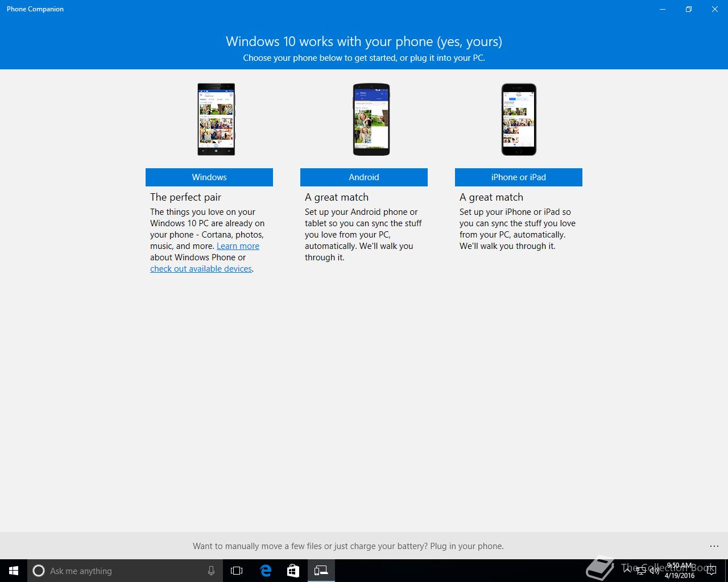Open the volume tray icon
Screen dimensions: 728x582
[x=654, y=570]
